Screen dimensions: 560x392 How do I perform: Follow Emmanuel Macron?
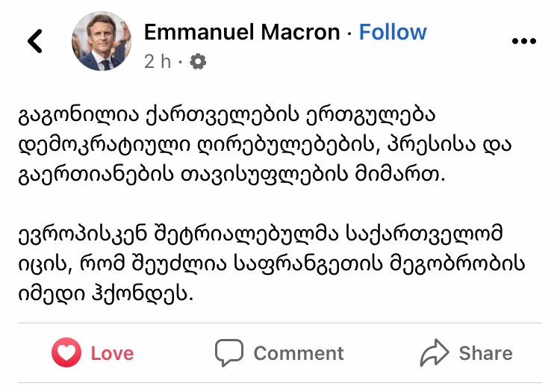(x=393, y=32)
